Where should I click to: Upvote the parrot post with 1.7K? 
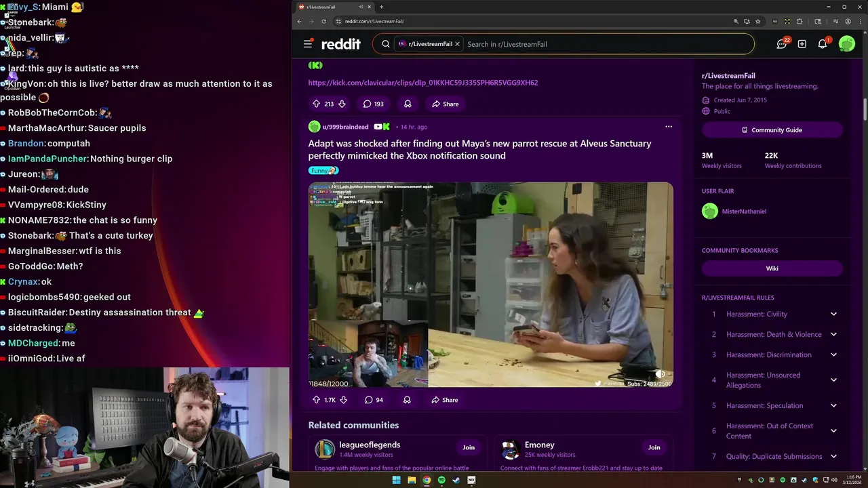click(x=316, y=400)
